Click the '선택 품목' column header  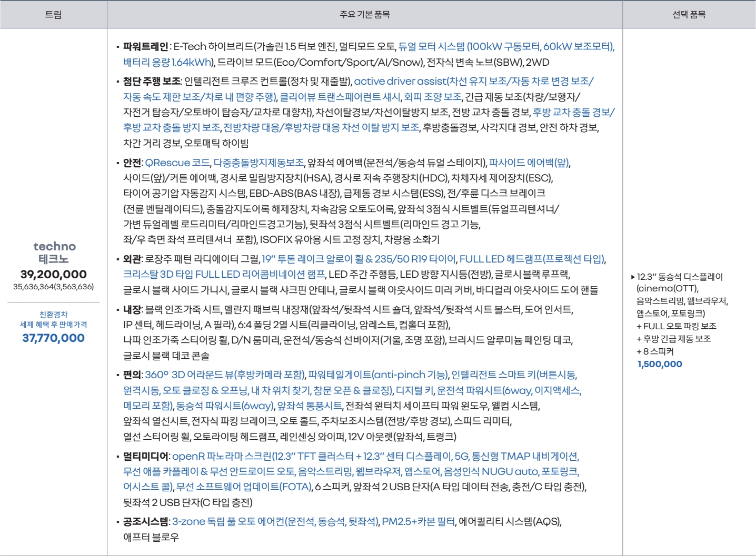[689, 15]
